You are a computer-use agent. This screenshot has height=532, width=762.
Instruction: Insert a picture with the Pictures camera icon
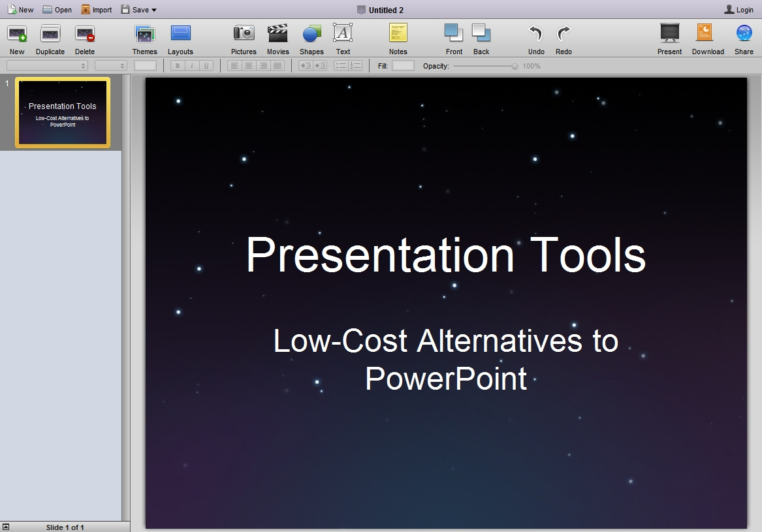[244, 39]
